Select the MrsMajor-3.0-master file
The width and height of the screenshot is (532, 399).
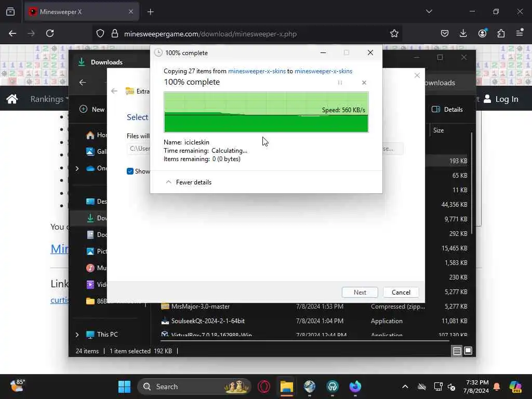point(200,307)
